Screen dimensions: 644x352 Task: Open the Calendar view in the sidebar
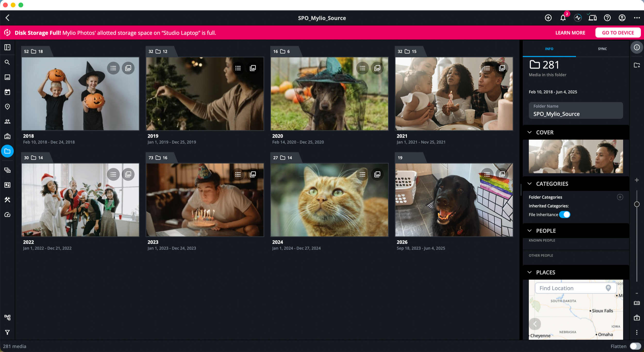click(7, 92)
